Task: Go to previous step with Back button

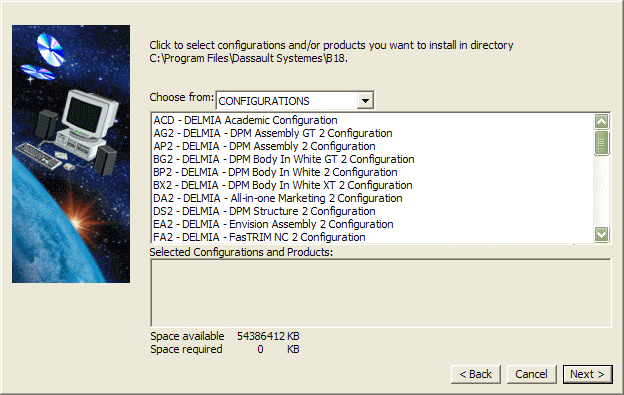Action: (x=476, y=374)
